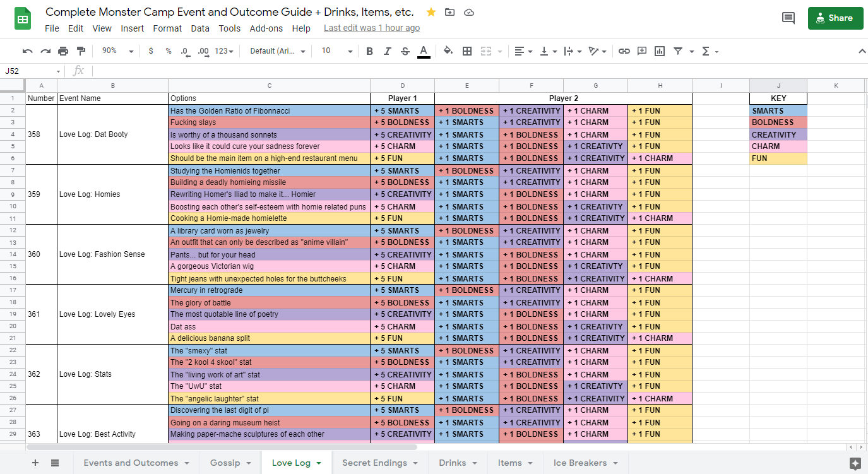The image size is (868, 474).
Task: Open the zoom 90% dropdown
Action: tap(117, 51)
